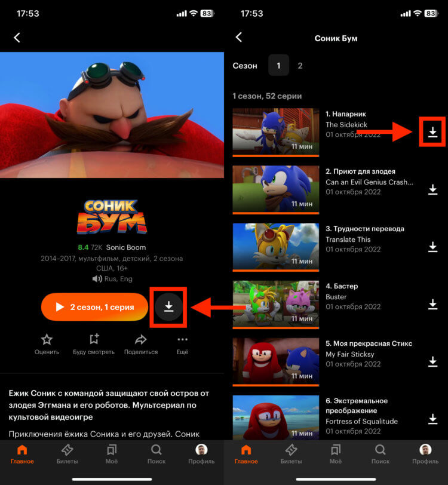Screen dimensions: 448x485
Task: Open thumbnail of episode Экстремальное преображение
Action: (x=275, y=418)
